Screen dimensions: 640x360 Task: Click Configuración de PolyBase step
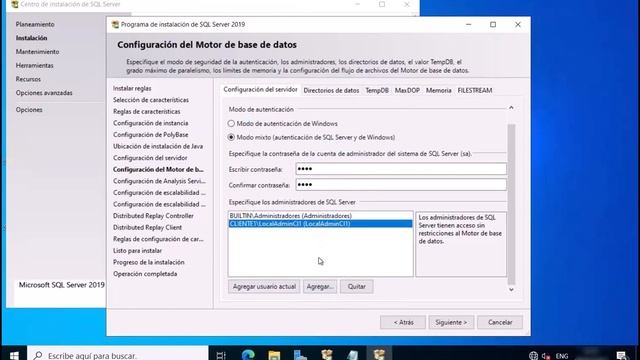point(151,135)
